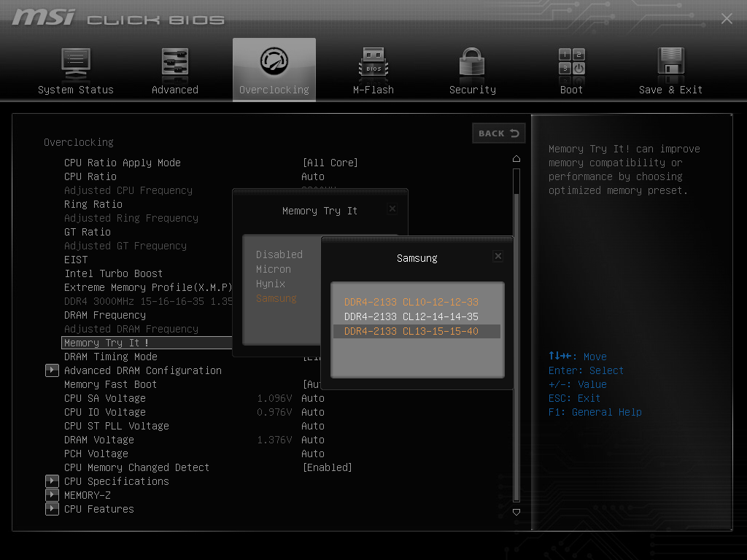This screenshot has height=560, width=747.
Task: Select the Intel Turbo Boost setting
Action: coord(113,273)
